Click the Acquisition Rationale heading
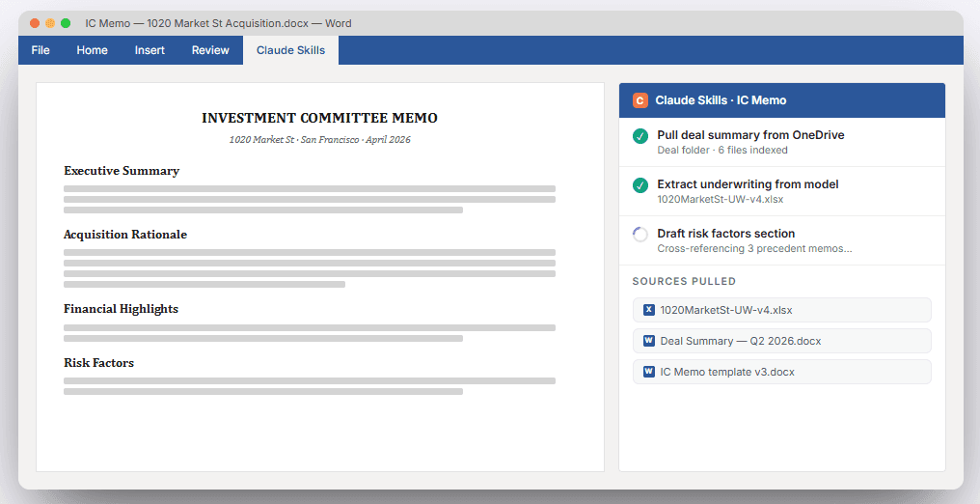 [125, 235]
